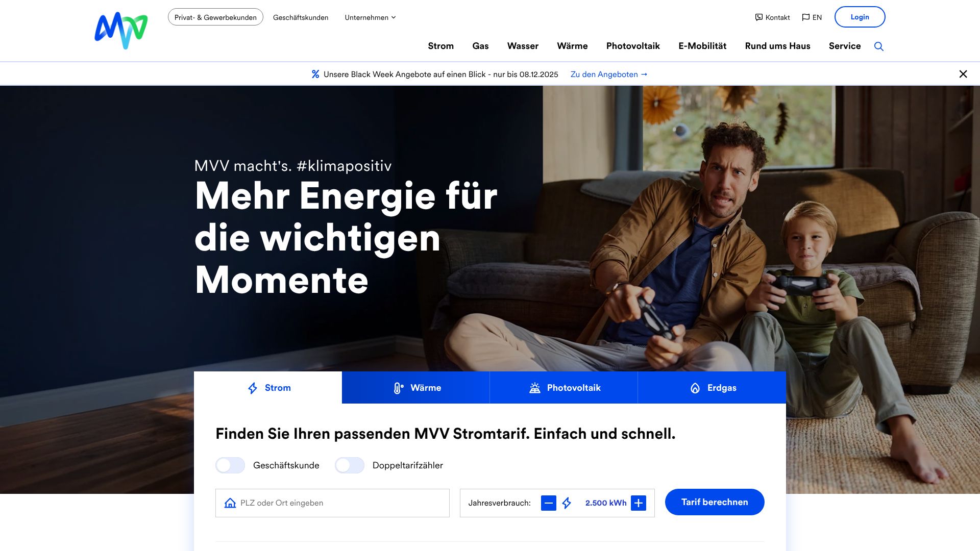Select the Wärme tariff tab
This screenshot has height=551, width=980.
coord(415,388)
